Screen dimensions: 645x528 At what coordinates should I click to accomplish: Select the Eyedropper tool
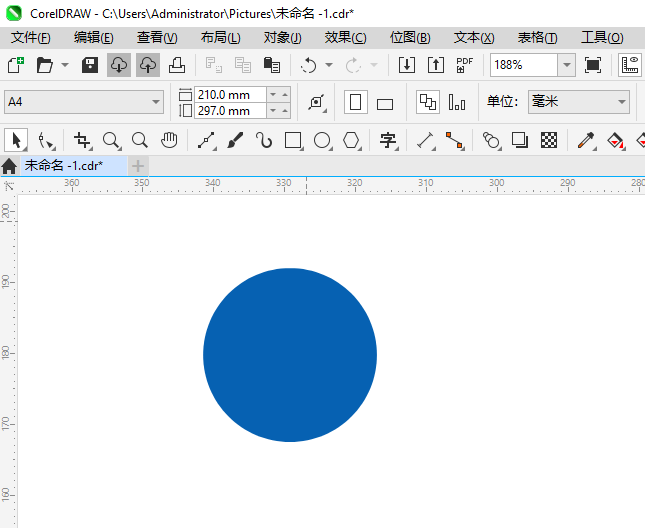pyautogui.click(x=587, y=140)
